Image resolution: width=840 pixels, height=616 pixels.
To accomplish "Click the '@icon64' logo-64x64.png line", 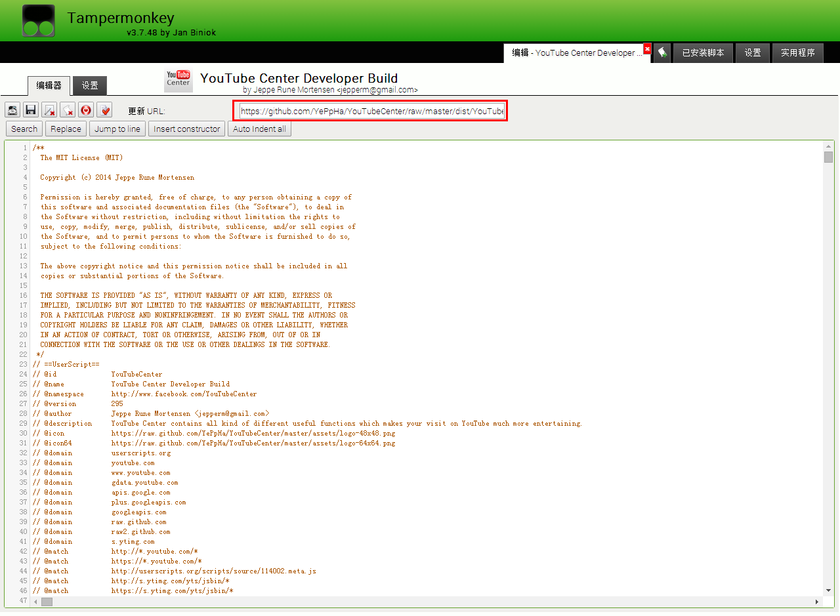I will (x=213, y=443).
